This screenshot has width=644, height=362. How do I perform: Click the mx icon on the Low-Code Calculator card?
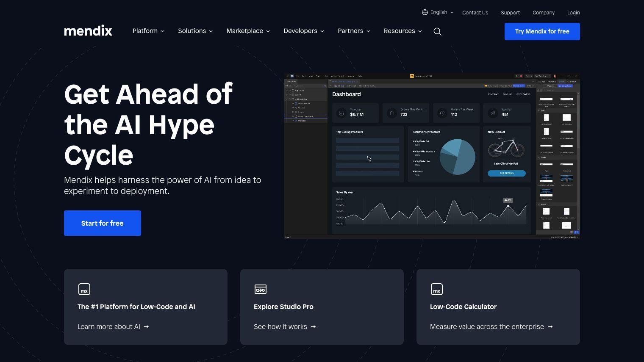437,289
